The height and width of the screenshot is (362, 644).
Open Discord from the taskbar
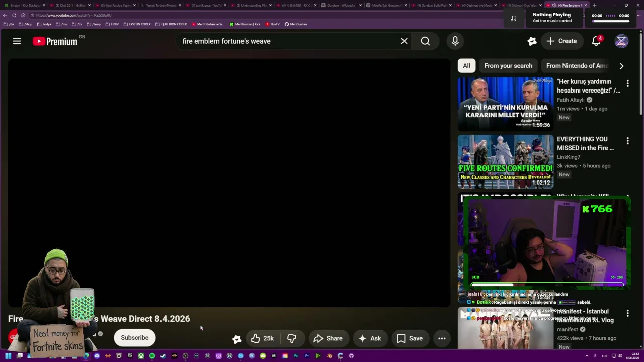tap(97, 356)
